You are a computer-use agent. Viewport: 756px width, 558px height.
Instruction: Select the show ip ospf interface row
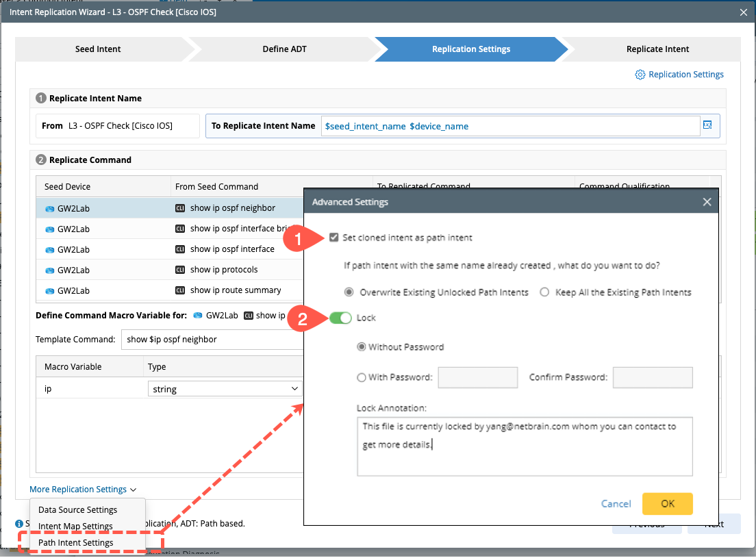coord(170,249)
